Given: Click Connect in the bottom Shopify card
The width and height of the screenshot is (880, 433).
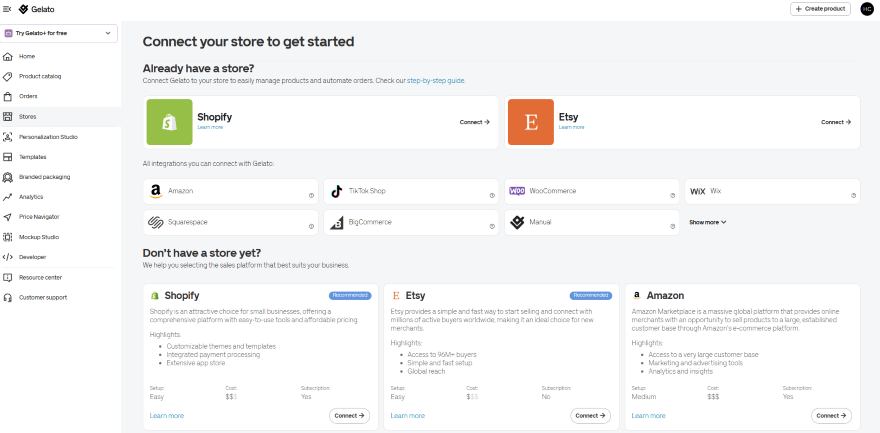Looking at the screenshot, I should [350, 416].
